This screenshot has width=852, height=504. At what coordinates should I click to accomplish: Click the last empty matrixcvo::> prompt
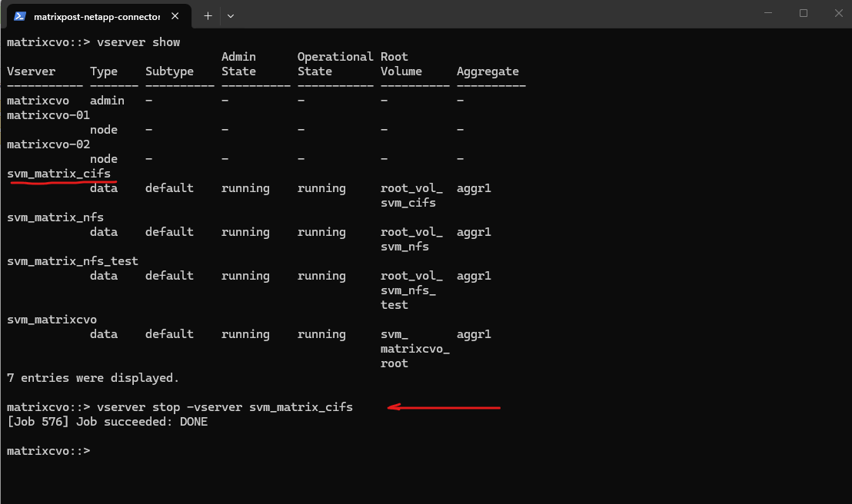pos(48,451)
